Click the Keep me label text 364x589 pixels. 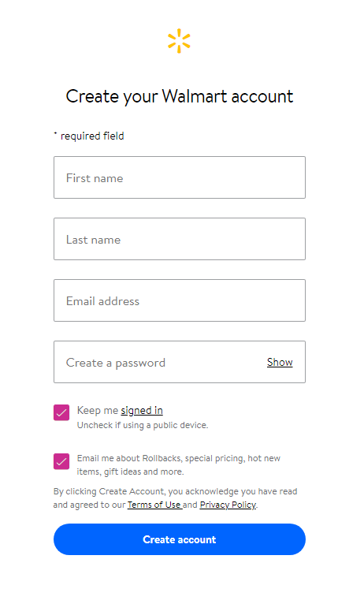98,410
